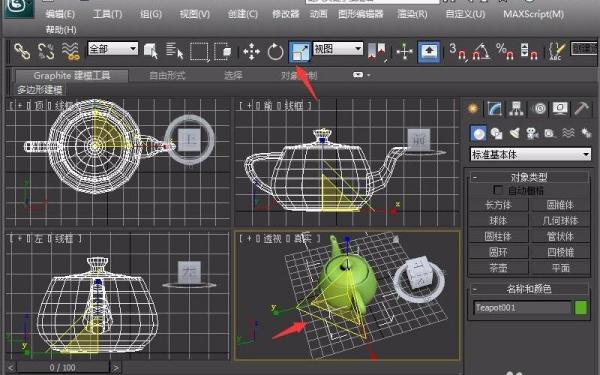Choose Bind to Space Warp tool

pyautogui.click(x=70, y=51)
